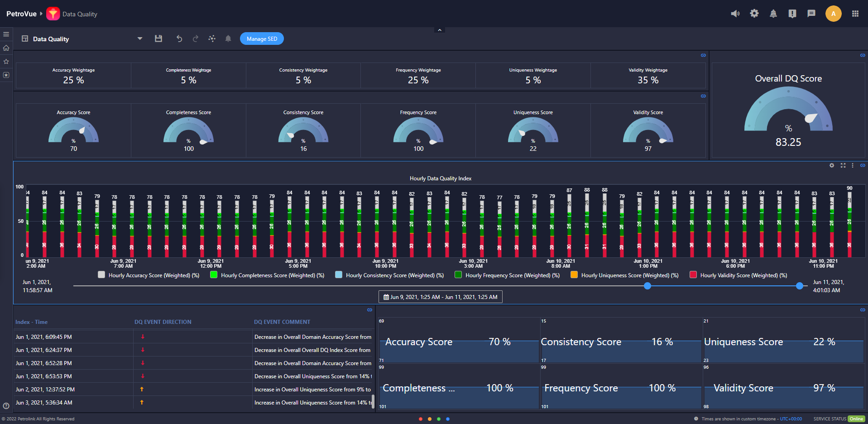Open the chat messages icon
The image size is (868, 424).
pyautogui.click(x=811, y=14)
